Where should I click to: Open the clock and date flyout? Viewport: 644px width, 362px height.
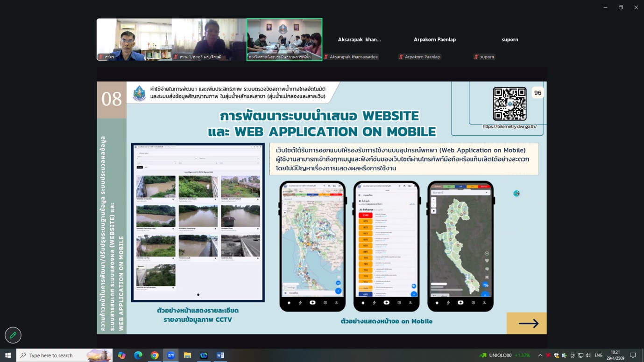(x=615, y=355)
